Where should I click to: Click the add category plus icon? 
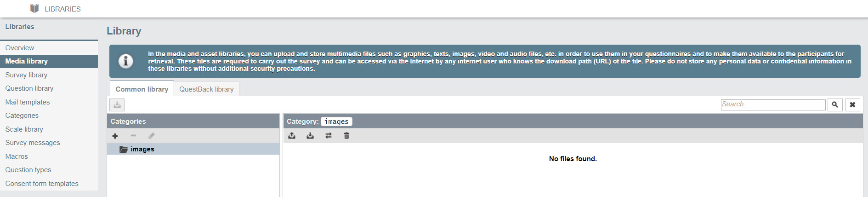(115, 136)
